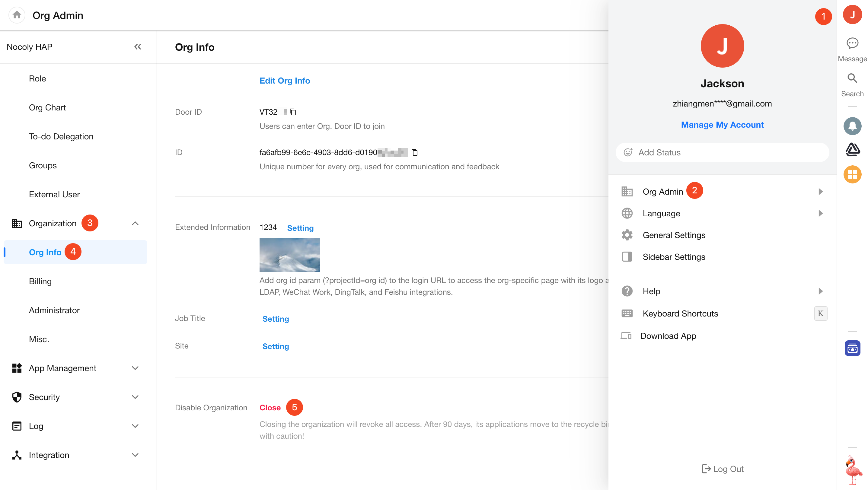This screenshot has width=868, height=490.
Task: Open the orange app grid icon
Action: click(852, 174)
